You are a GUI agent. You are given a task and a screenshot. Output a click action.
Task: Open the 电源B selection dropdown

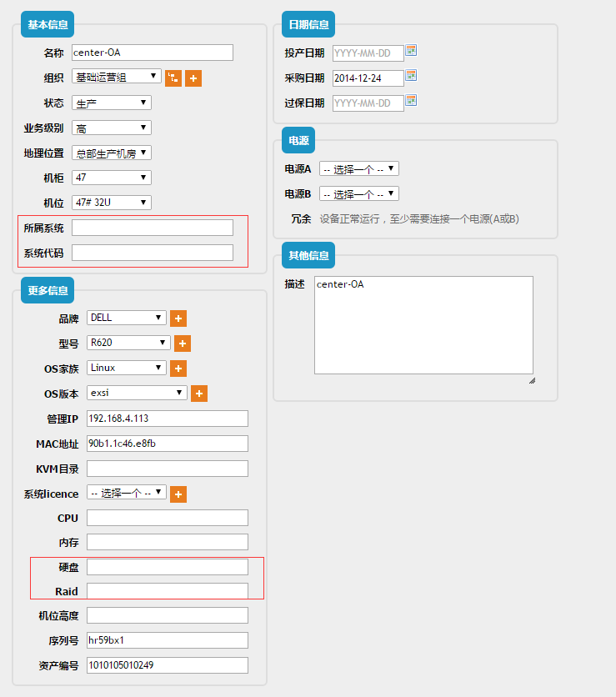pyautogui.click(x=359, y=194)
